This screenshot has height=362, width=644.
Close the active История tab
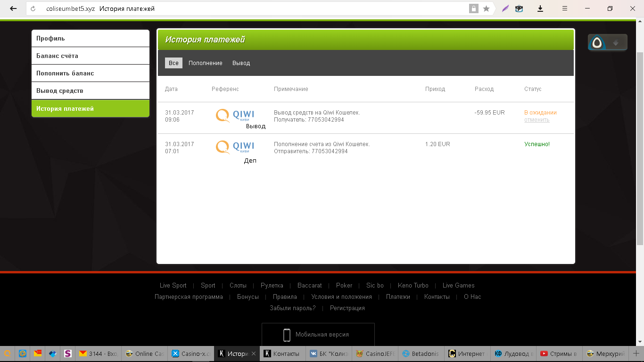pos(253,354)
